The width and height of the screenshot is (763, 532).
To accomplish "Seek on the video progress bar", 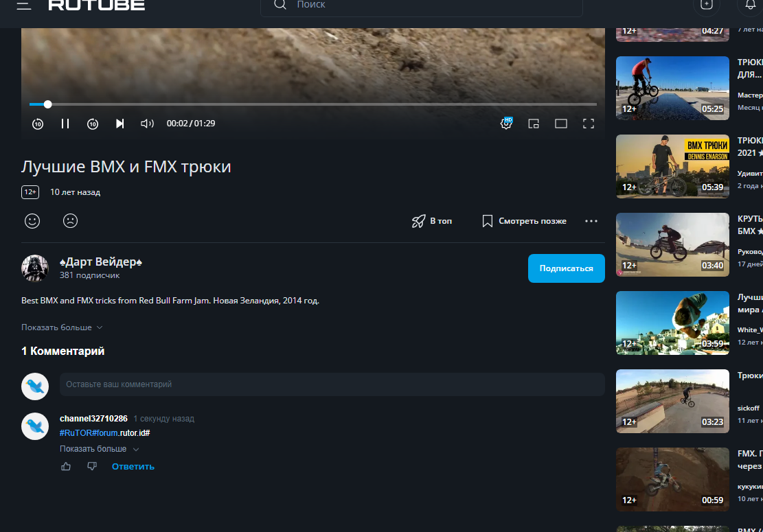I will [x=313, y=104].
